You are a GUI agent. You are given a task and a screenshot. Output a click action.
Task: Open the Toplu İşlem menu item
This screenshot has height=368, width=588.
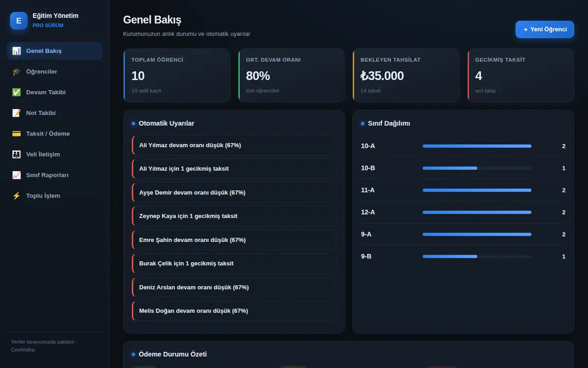click(54, 196)
